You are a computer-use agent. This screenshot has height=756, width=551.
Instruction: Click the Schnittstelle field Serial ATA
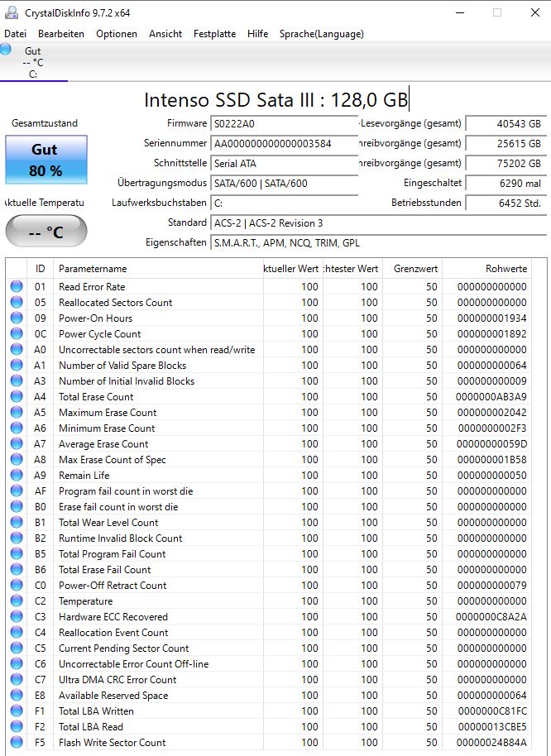284,164
